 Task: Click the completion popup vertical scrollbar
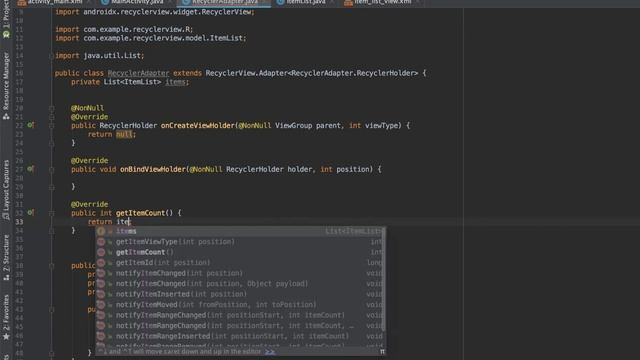[384, 280]
